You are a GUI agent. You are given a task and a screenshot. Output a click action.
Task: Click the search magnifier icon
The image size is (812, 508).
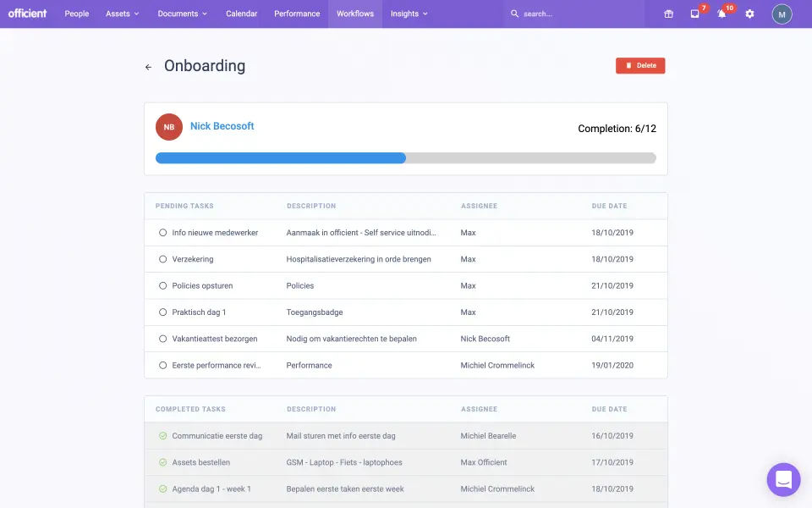[x=514, y=14]
